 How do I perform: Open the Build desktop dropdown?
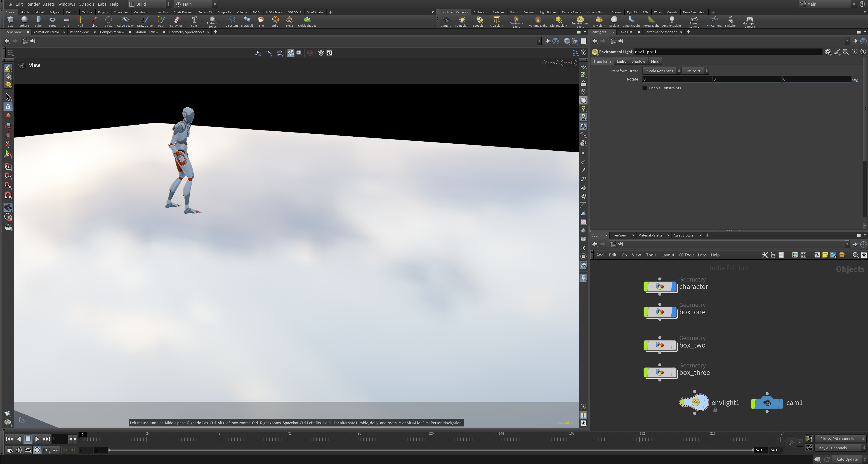pos(150,4)
